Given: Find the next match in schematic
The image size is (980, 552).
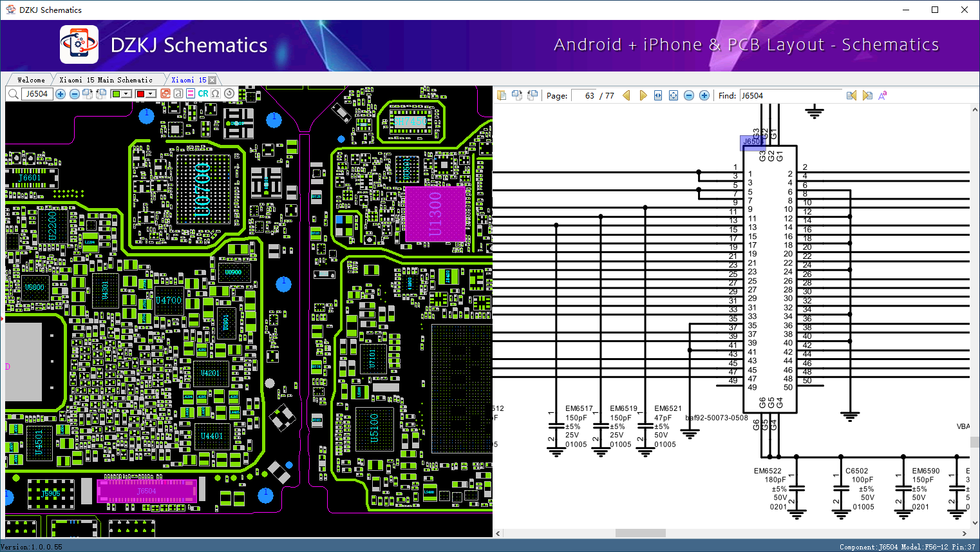Looking at the screenshot, I should (867, 95).
